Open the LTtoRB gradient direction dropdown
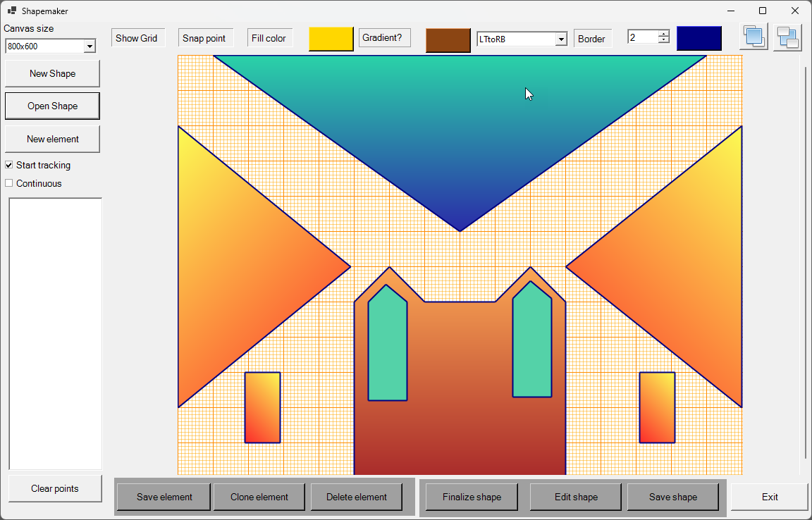This screenshot has width=812, height=520. [562, 39]
